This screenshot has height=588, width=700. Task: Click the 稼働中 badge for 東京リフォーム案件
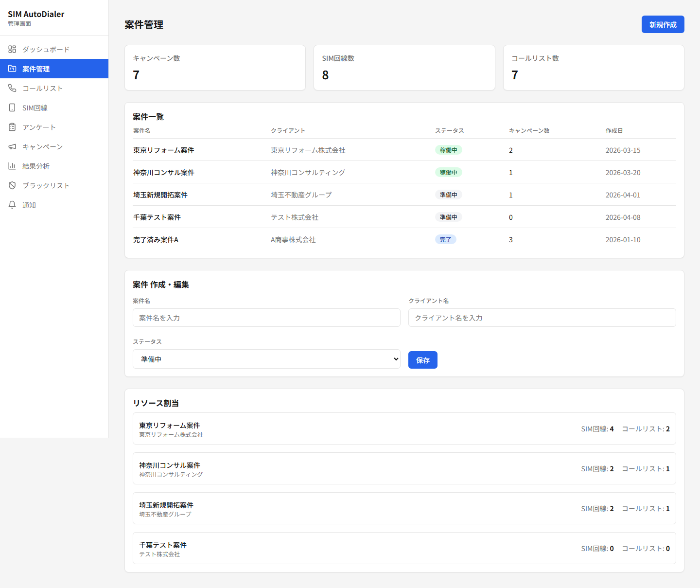[x=448, y=150]
